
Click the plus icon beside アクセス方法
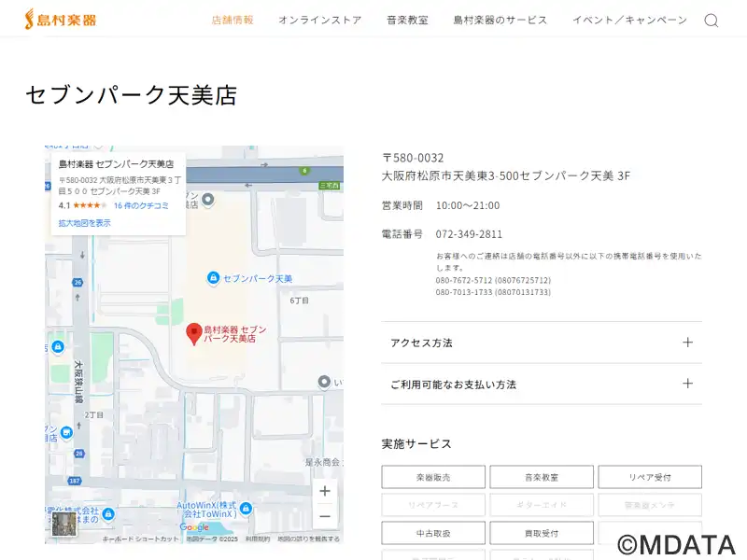point(687,343)
